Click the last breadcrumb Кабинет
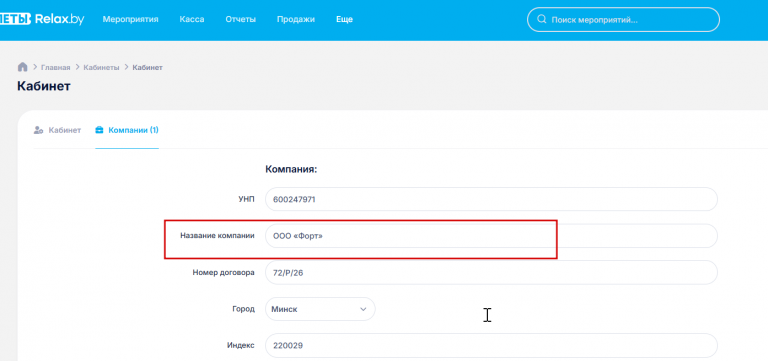Screen dimensions: 768x361 click(x=147, y=68)
